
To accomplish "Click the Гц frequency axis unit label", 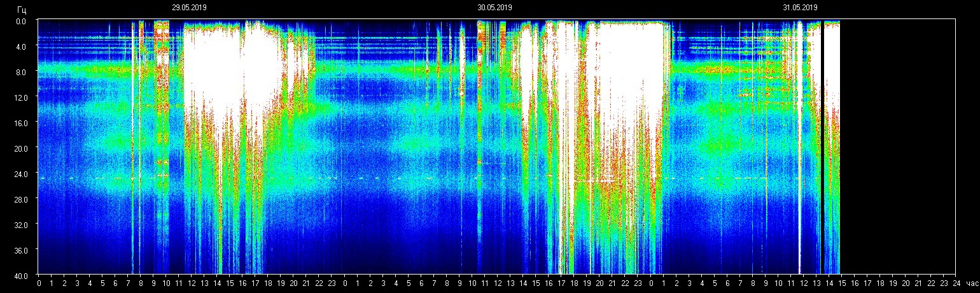I will point(22,9).
